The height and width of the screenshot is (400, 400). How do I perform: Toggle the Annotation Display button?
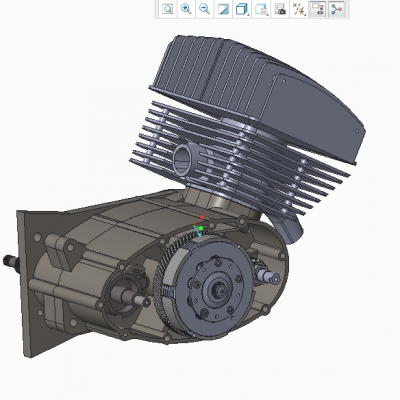(318, 9)
